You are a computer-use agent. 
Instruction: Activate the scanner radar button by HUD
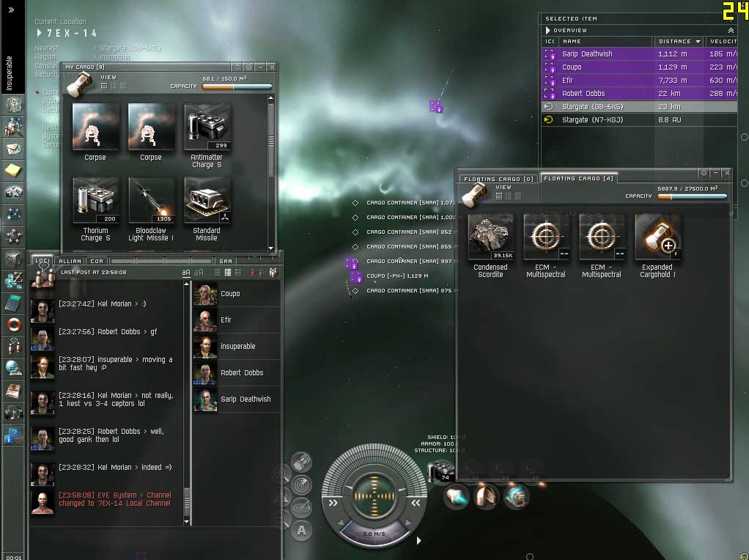(x=301, y=485)
